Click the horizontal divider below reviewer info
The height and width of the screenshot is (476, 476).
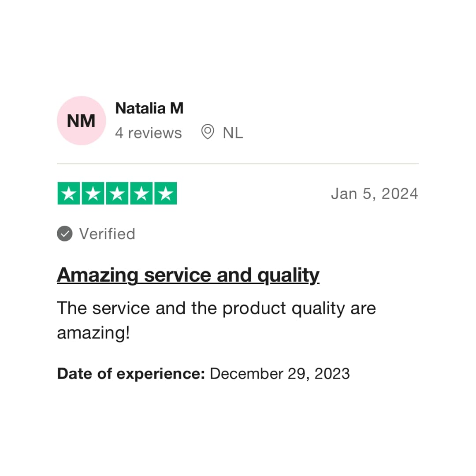click(x=238, y=164)
